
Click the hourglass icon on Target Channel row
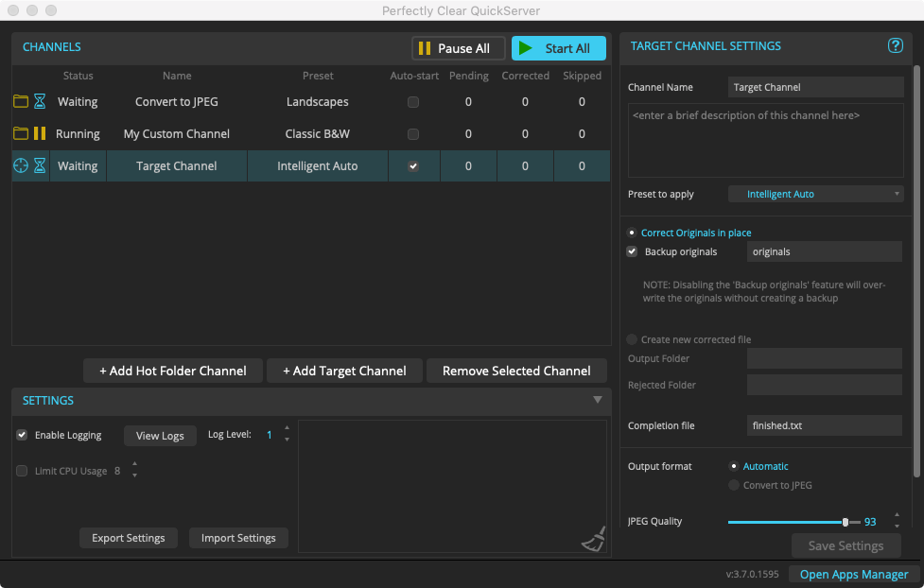[40, 165]
